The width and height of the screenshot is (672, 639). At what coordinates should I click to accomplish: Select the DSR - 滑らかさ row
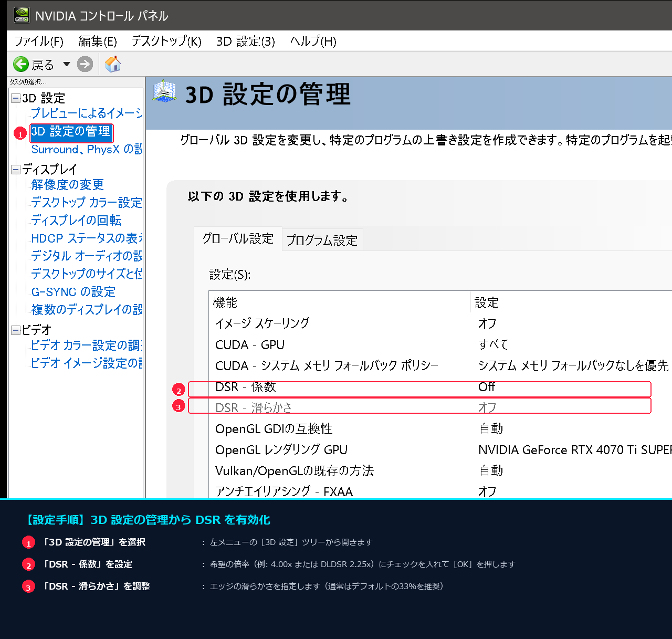coord(440,407)
